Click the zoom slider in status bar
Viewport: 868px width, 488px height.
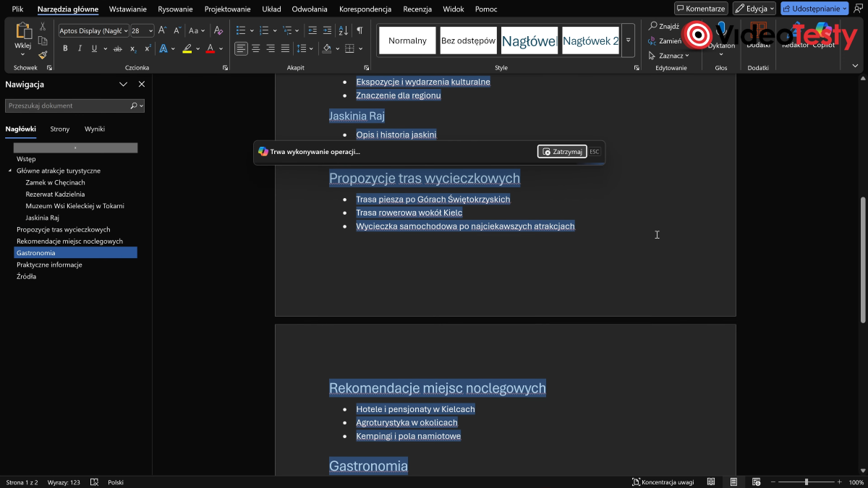(x=806, y=482)
